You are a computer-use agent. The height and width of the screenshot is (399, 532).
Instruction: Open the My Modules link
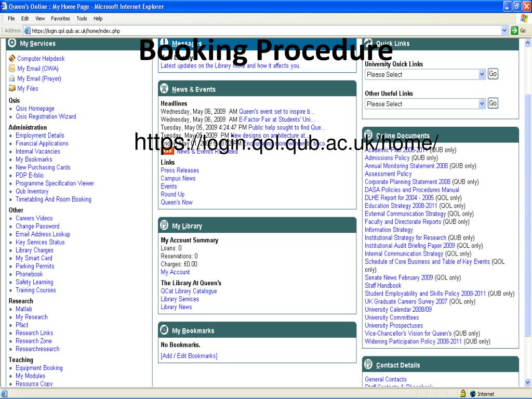tap(30, 376)
